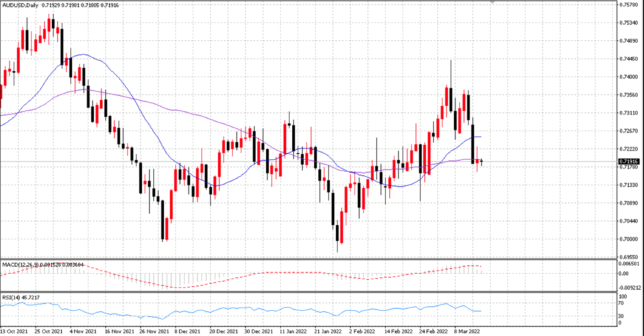The image size is (644, 336).
Task: Click the 4 Nov 2021 date label
Action: pyautogui.click(x=84, y=331)
